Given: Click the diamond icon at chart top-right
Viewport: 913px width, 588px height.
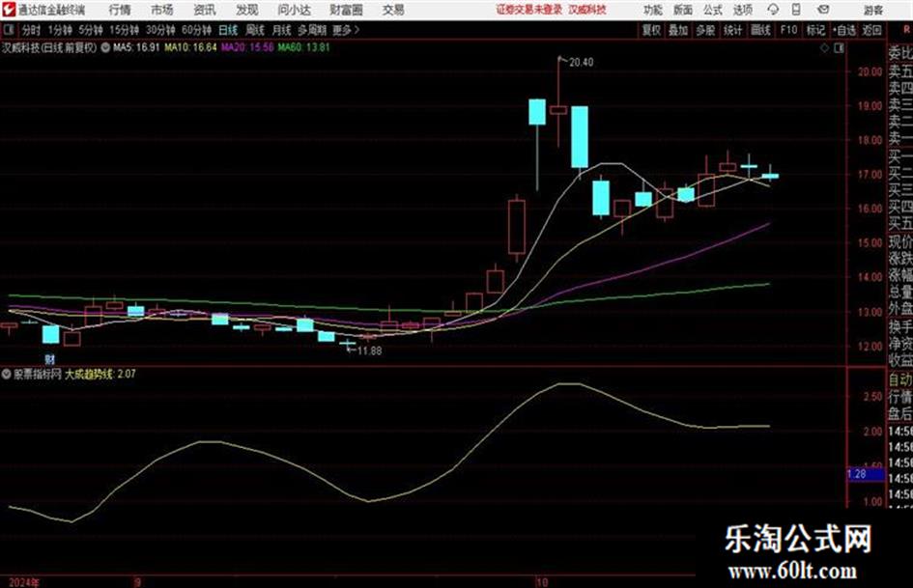Looking at the screenshot, I should [824, 48].
